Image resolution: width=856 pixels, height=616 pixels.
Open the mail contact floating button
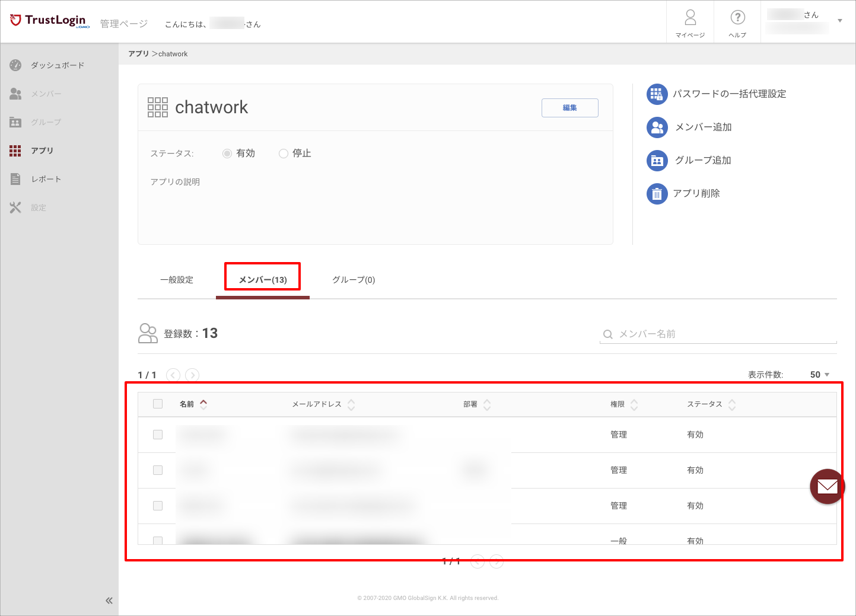827,486
